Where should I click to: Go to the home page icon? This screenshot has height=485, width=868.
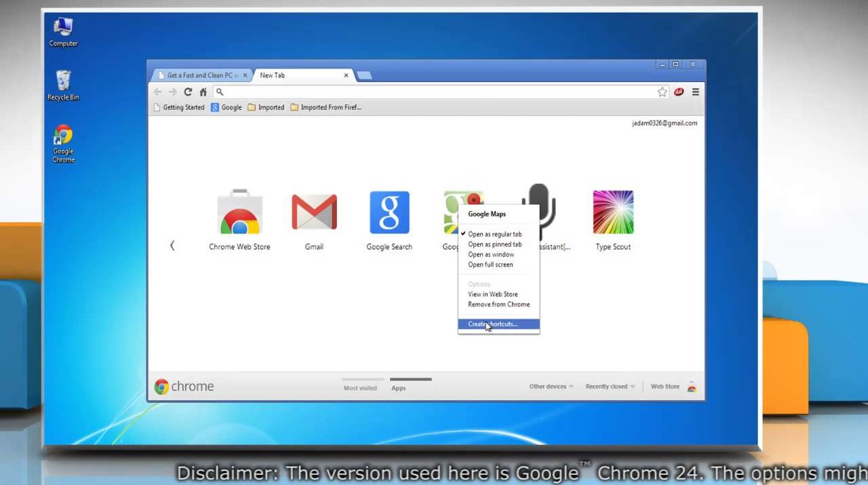point(203,92)
